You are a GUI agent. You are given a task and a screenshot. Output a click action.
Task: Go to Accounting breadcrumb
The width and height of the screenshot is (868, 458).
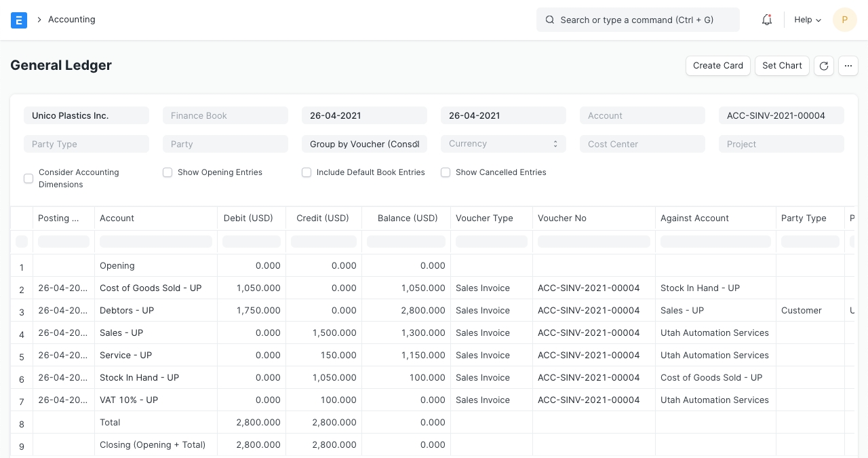pyautogui.click(x=71, y=20)
